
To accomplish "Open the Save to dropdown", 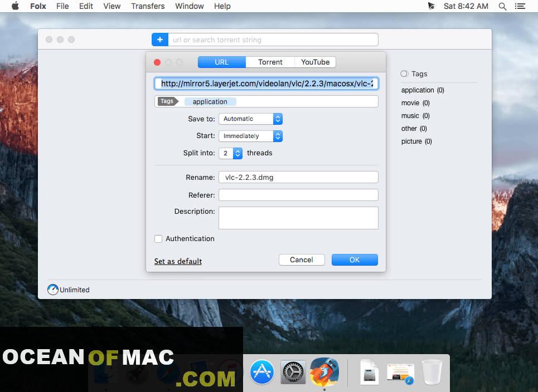I will (250, 119).
